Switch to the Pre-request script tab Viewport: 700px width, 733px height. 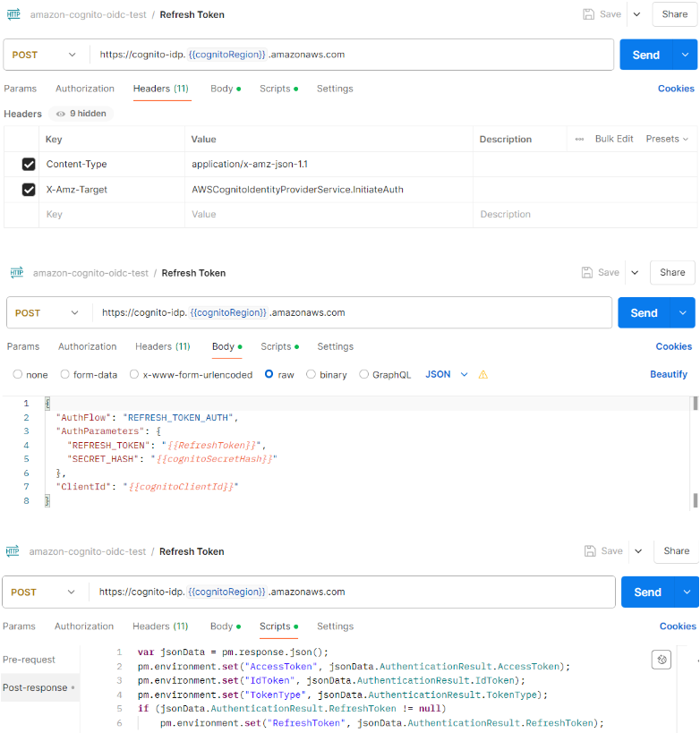click(29, 660)
